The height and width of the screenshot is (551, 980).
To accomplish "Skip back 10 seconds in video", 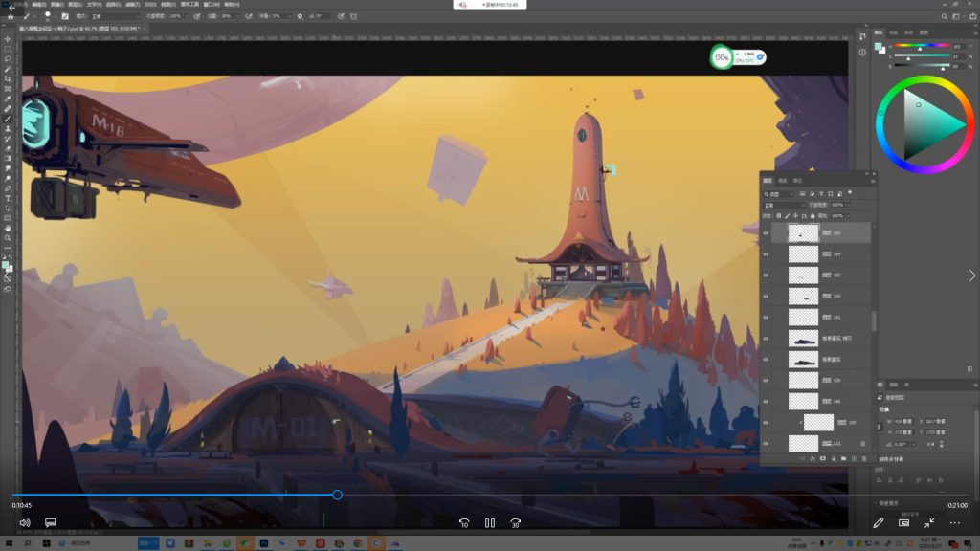I will [x=464, y=523].
